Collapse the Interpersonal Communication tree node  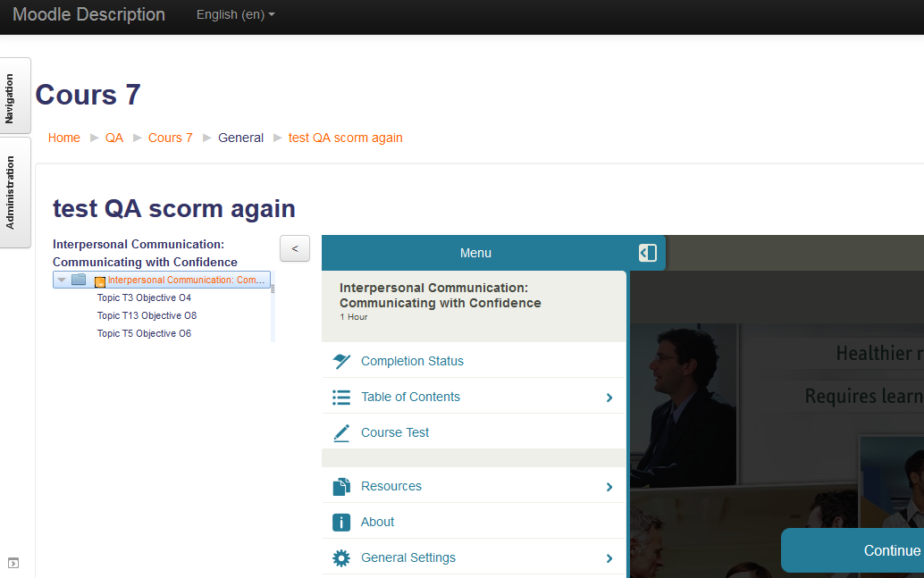[x=62, y=280]
